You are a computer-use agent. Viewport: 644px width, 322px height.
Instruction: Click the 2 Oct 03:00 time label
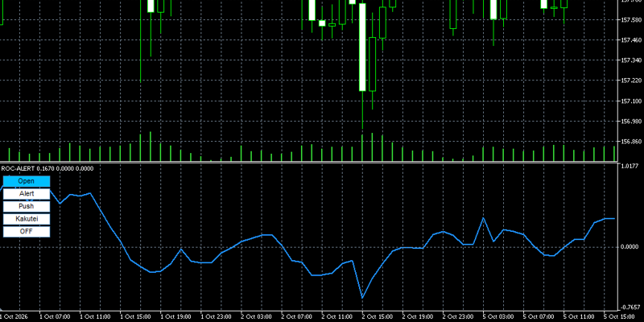point(256,316)
